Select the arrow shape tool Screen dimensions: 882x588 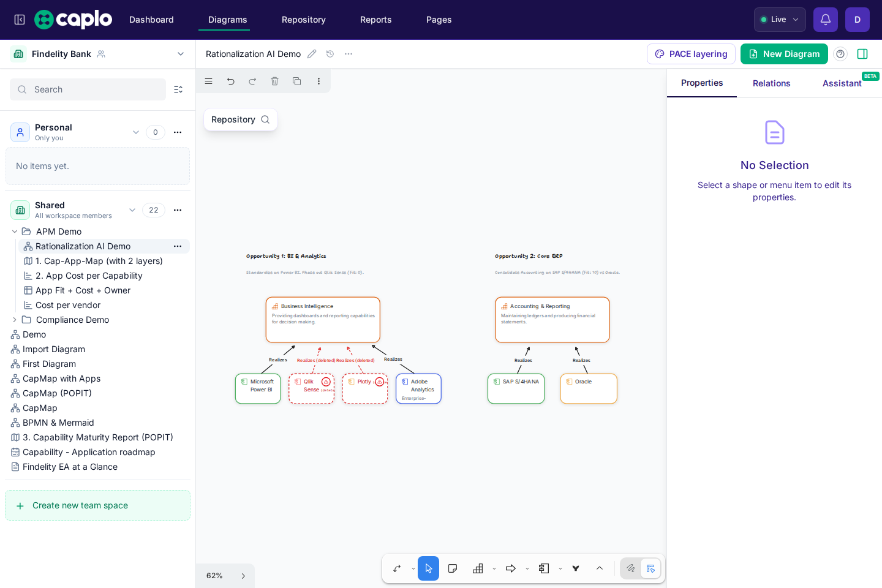point(511,568)
